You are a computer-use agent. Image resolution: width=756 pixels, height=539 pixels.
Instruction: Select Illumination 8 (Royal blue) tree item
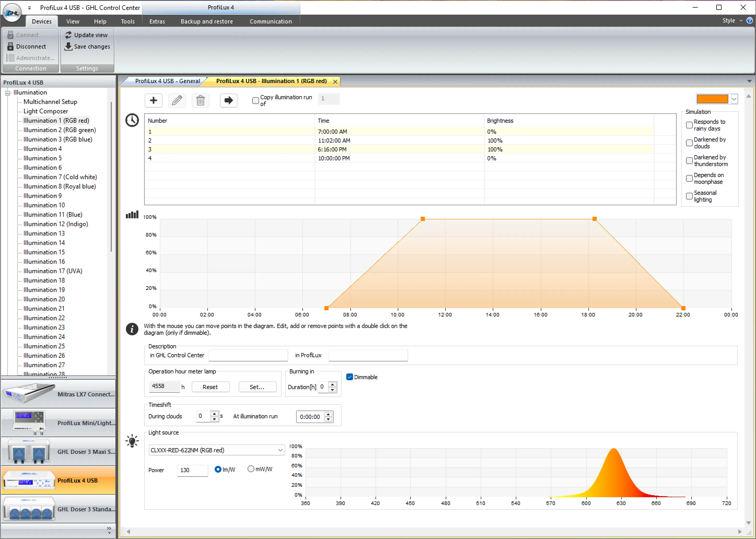[59, 186]
